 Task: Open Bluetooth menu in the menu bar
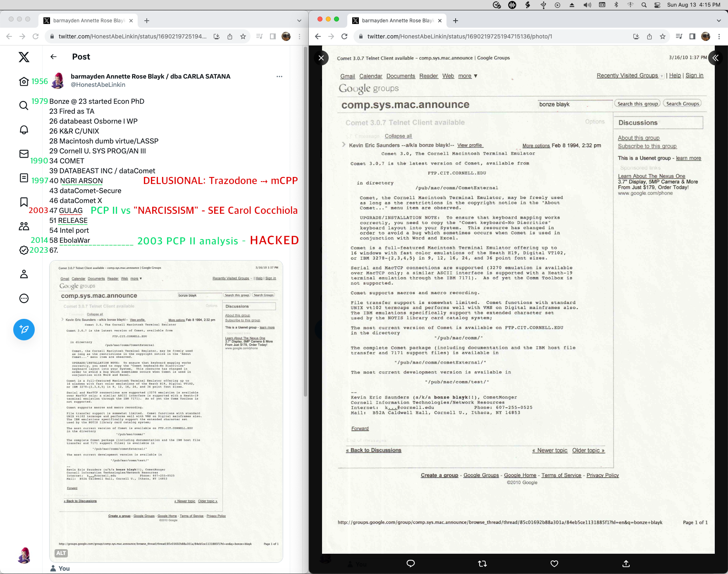click(x=616, y=5)
